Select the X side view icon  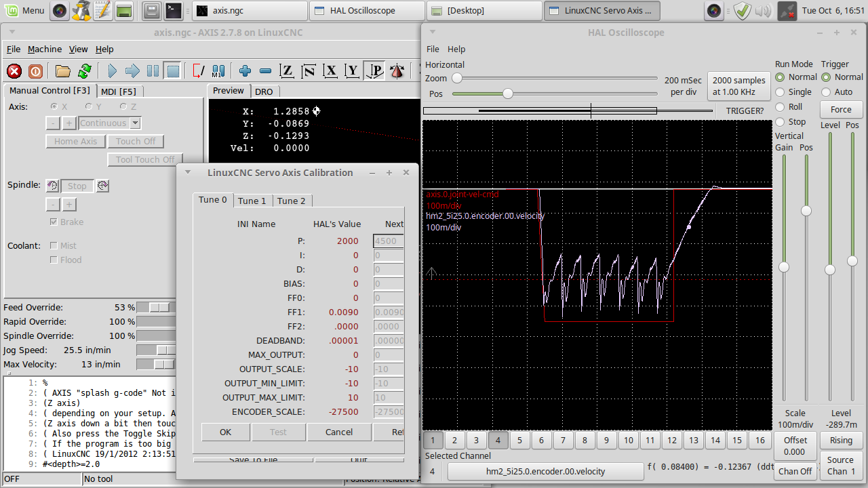pos(331,70)
